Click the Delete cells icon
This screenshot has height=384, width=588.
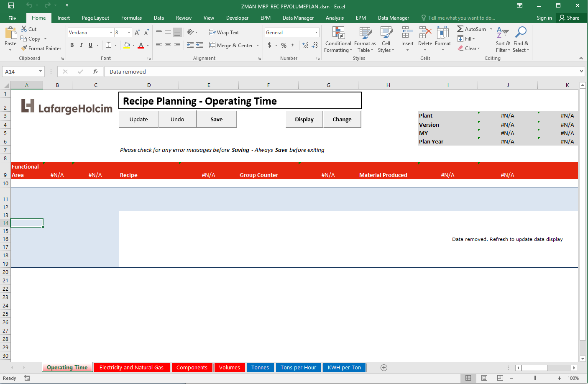(x=425, y=33)
